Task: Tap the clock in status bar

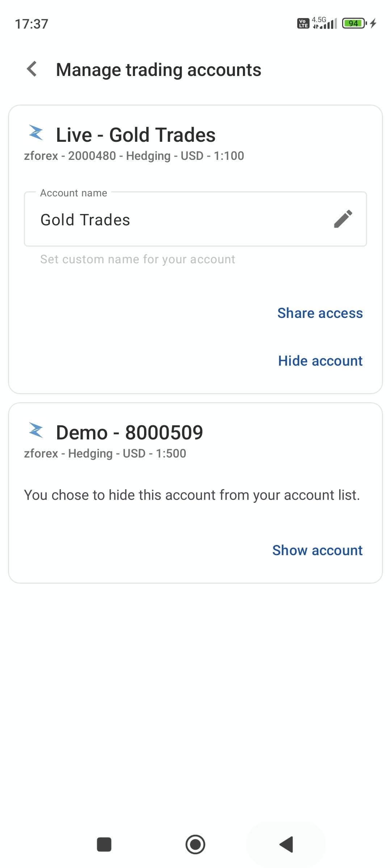Action: click(31, 24)
